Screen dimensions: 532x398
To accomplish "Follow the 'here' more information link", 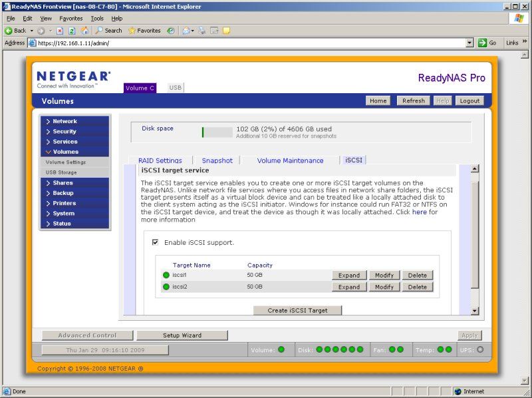I will click(x=420, y=212).
